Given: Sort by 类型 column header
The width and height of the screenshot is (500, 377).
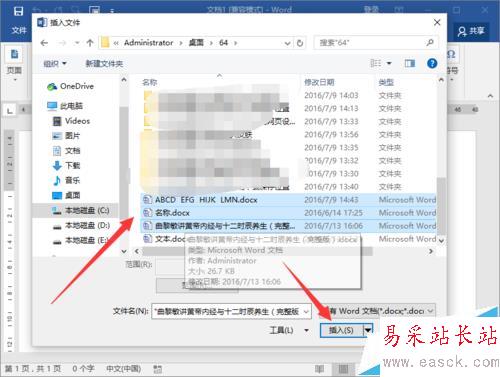Looking at the screenshot, I should coord(386,82).
